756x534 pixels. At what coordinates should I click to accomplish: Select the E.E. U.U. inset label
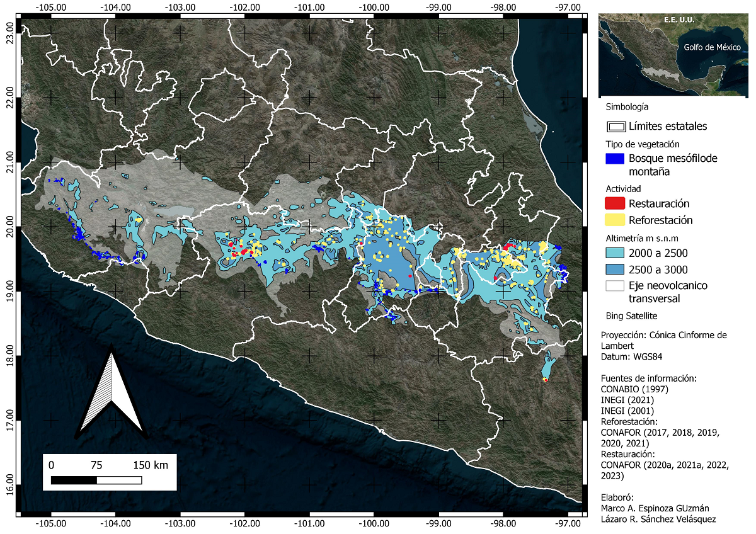pyautogui.click(x=679, y=20)
